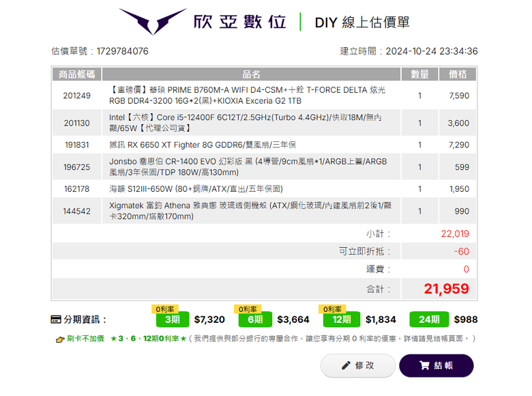Click the $7,320 installment amount
The width and height of the screenshot is (532, 396).
point(209,320)
